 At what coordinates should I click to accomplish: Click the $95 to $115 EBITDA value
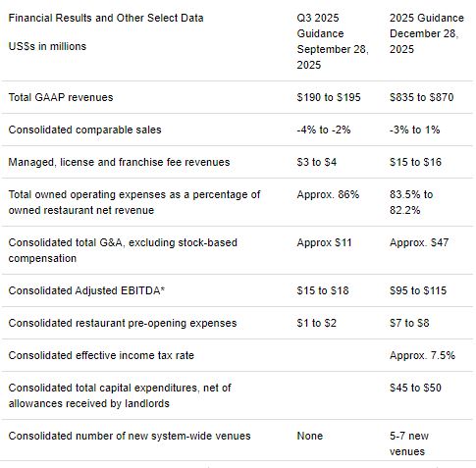point(418,290)
